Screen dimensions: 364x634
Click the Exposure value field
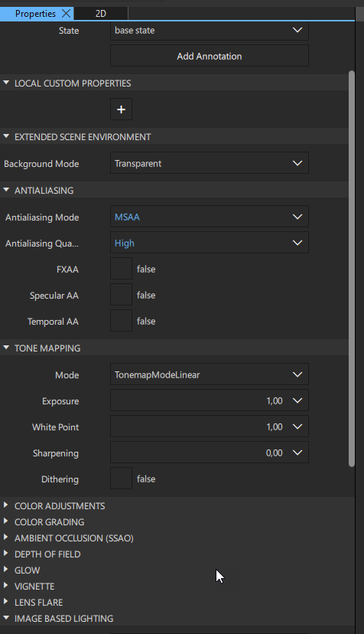click(x=210, y=400)
